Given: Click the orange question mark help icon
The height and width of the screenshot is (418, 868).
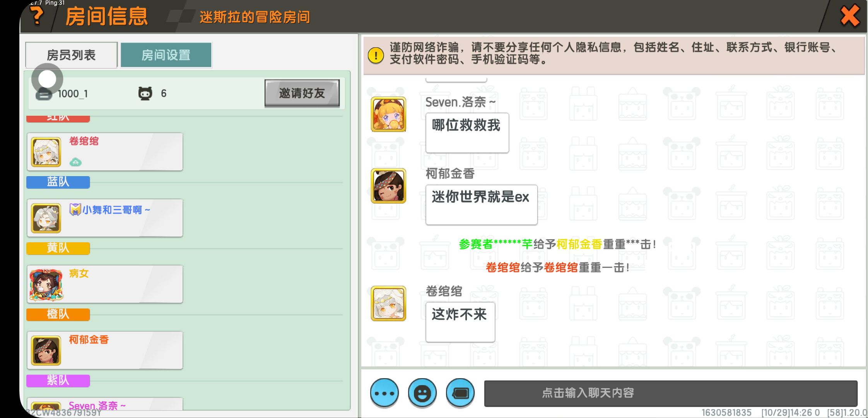Looking at the screenshot, I should point(37,15).
